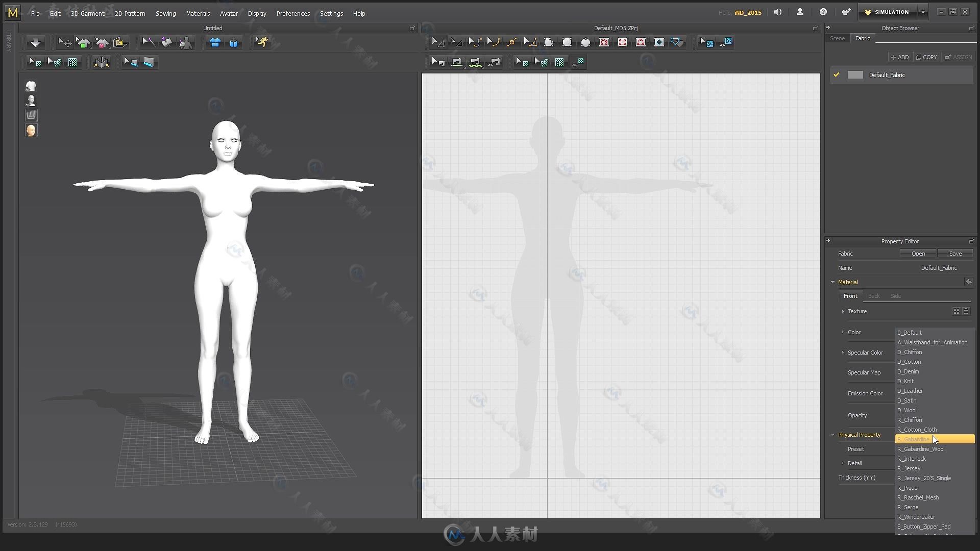The height and width of the screenshot is (551, 980).
Task: Select the Edit Tack pin tool
Action: tap(149, 42)
